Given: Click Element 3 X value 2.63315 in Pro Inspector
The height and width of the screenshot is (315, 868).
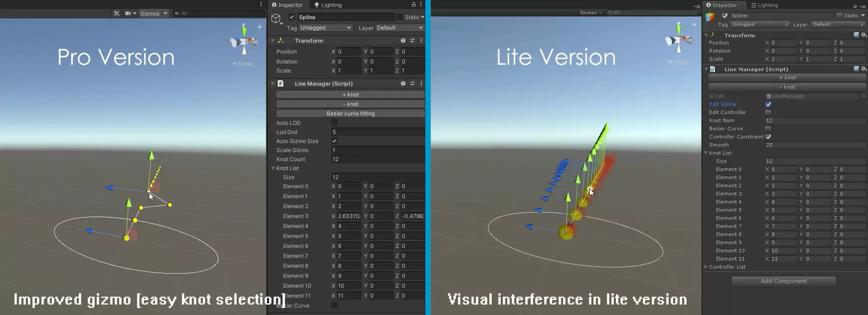Looking at the screenshot, I should [349, 216].
